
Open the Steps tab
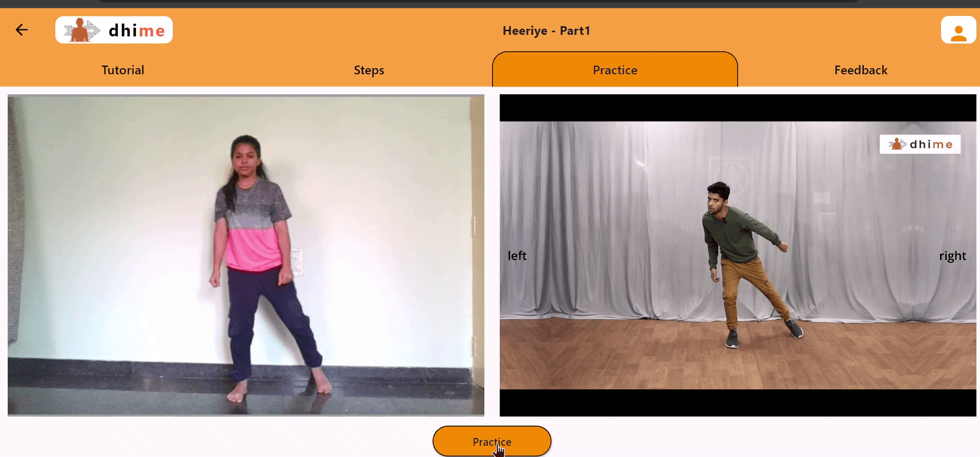[x=369, y=70]
